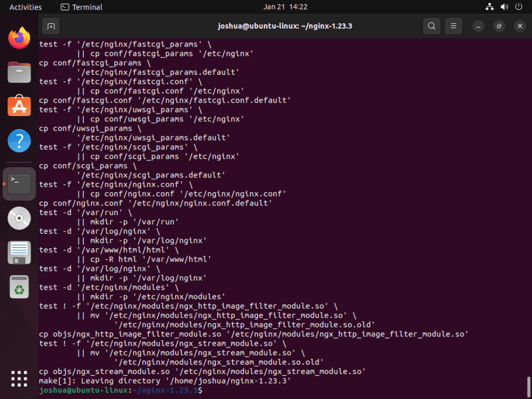The height and width of the screenshot is (399, 532).
Task: Click the terminal vertical scrollbar handle
Action: click(528, 386)
